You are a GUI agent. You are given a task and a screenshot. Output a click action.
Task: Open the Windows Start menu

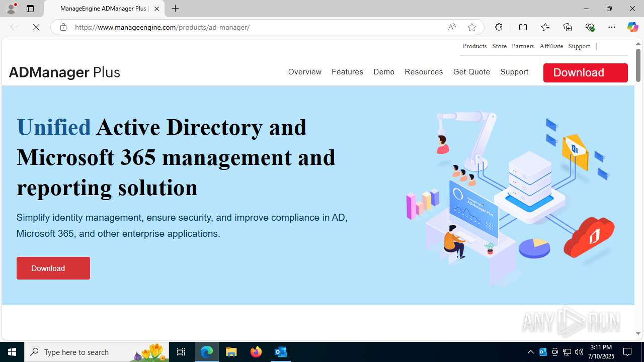12,352
